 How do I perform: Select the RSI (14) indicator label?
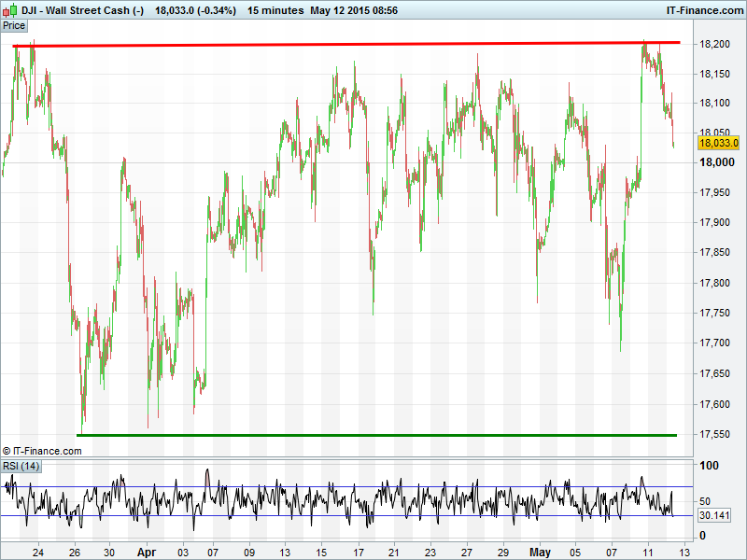pyautogui.click(x=21, y=466)
